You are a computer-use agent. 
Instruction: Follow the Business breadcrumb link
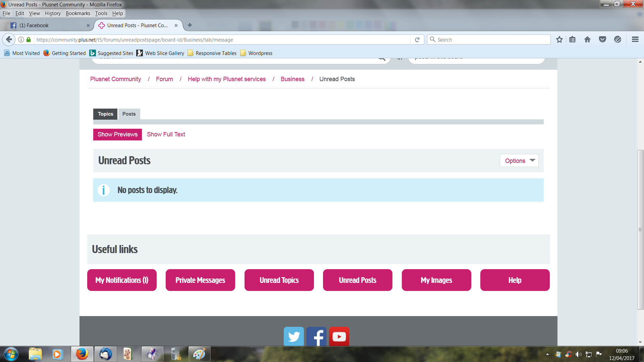click(292, 79)
